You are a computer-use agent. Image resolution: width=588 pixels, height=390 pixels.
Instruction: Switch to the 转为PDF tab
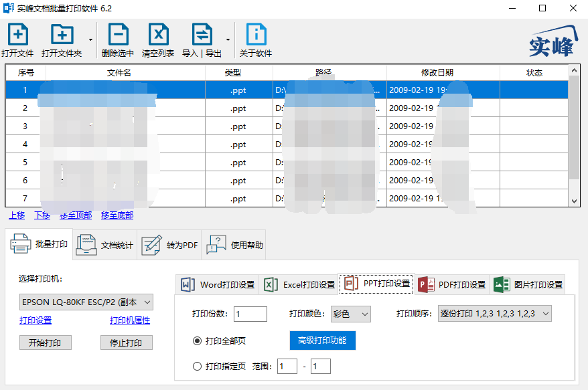[x=169, y=245]
